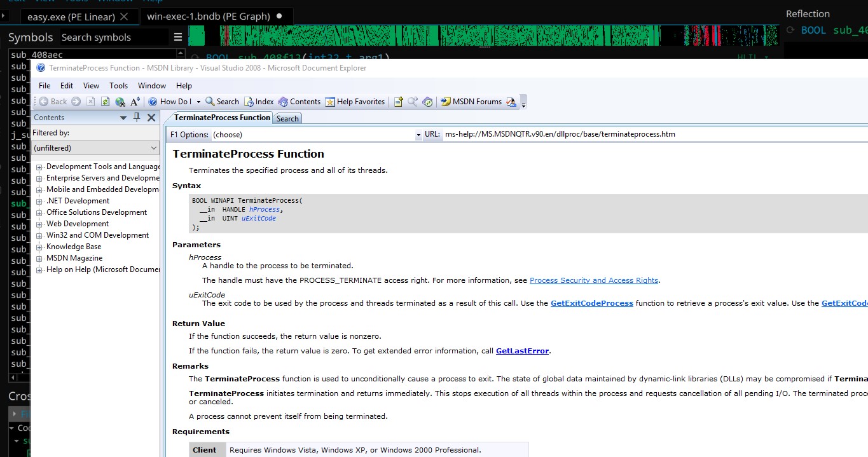The width and height of the screenshot is (868, 457).
Task: Switch to win-exec-1.bndb (PE Graph) tab
Action: [x=215, y=17]
